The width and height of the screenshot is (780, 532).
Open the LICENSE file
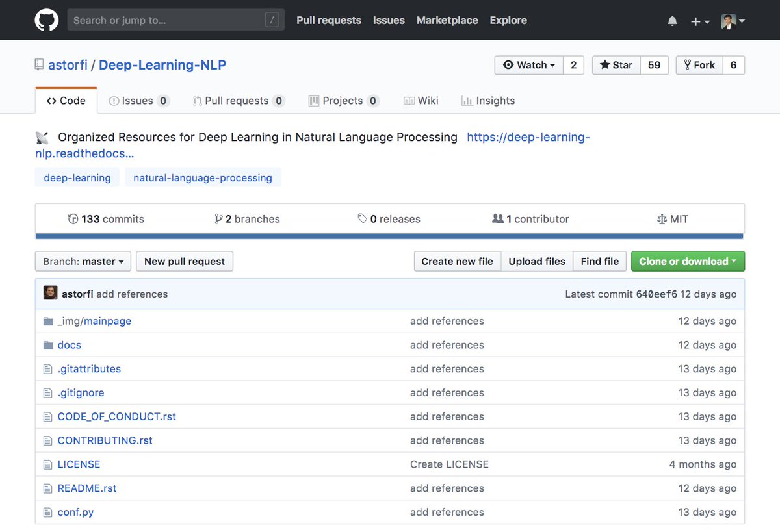[79, 464]
